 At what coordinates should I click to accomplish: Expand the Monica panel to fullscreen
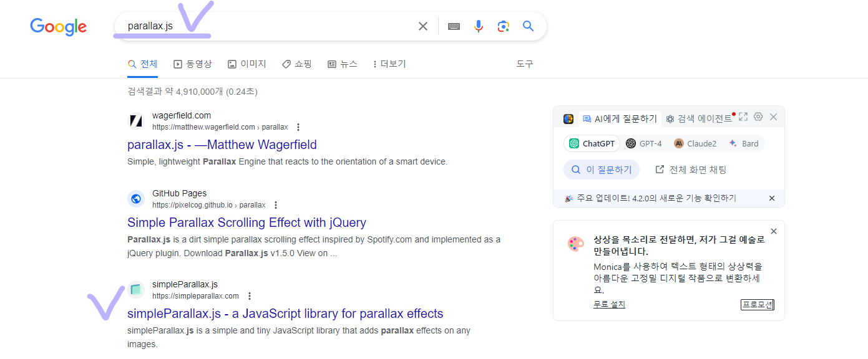click(x=743, y=117)
